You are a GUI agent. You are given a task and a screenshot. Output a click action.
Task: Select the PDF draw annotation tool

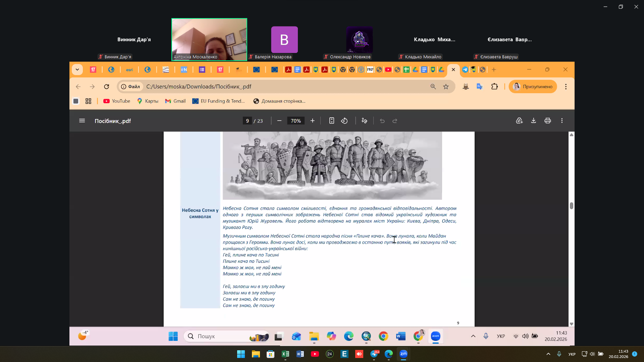pos(364,121)
